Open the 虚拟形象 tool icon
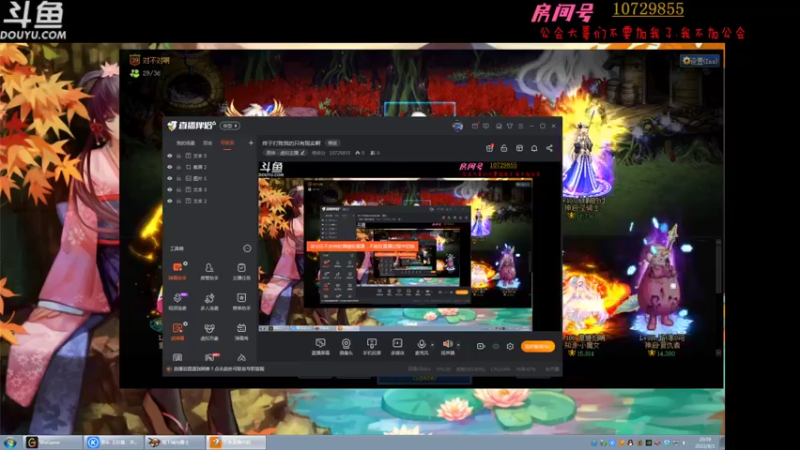800x450 pixels. [x=209, y=331]
